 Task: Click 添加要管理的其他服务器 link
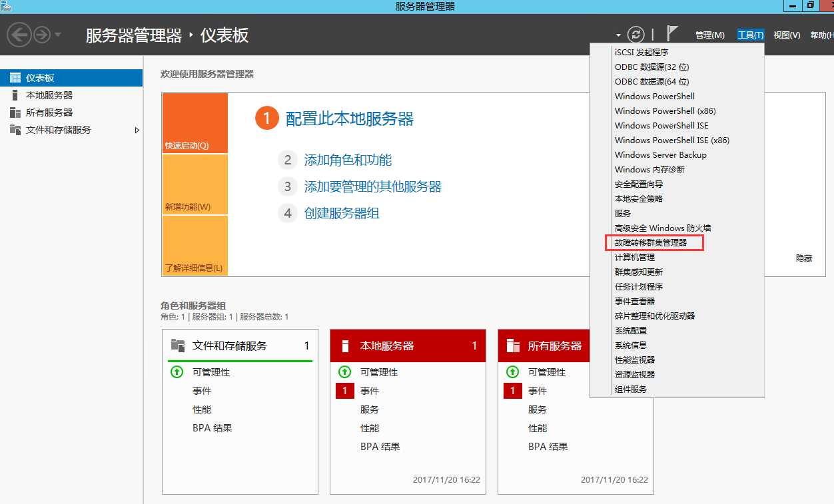click(372, 186)
